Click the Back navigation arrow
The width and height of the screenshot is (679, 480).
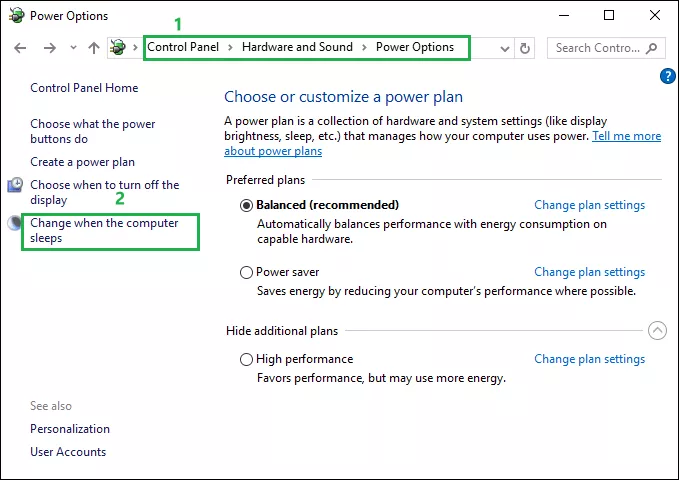pos(20,48)
